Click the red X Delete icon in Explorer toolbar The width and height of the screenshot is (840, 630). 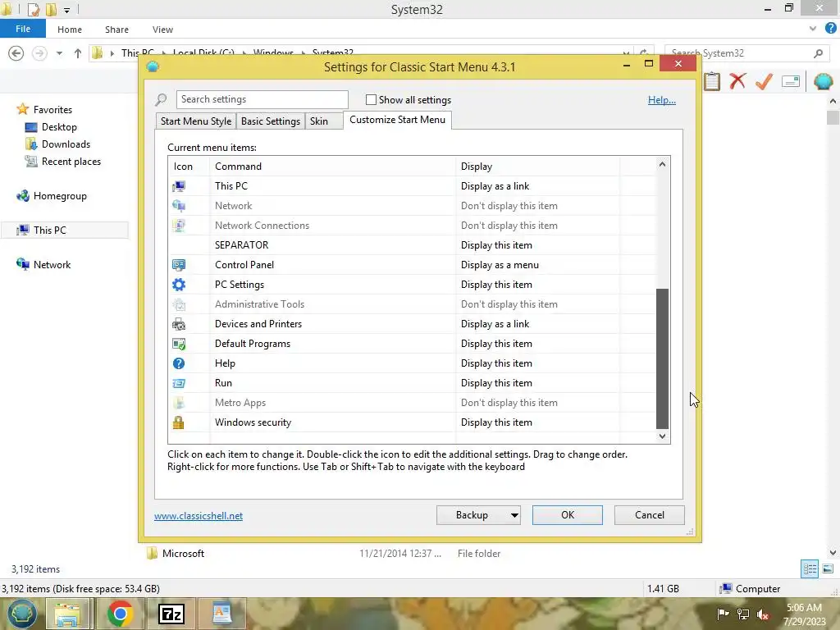(x=737, y=81)
